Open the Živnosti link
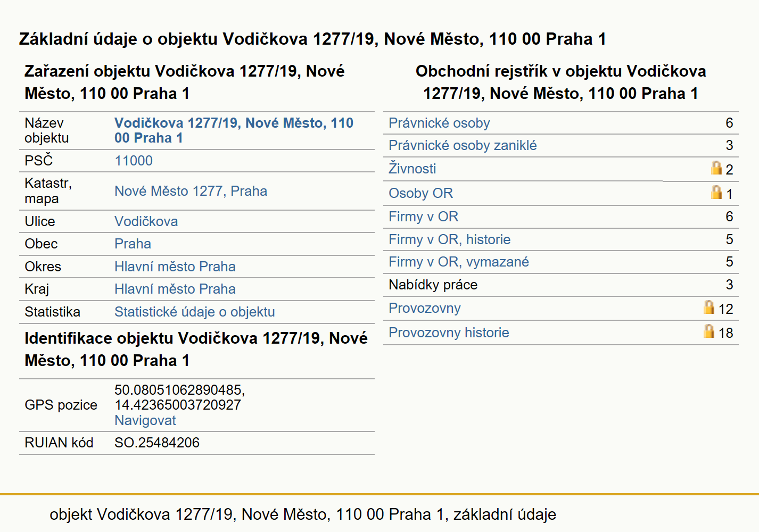759x532 pixels. click(x=412, y=168)
